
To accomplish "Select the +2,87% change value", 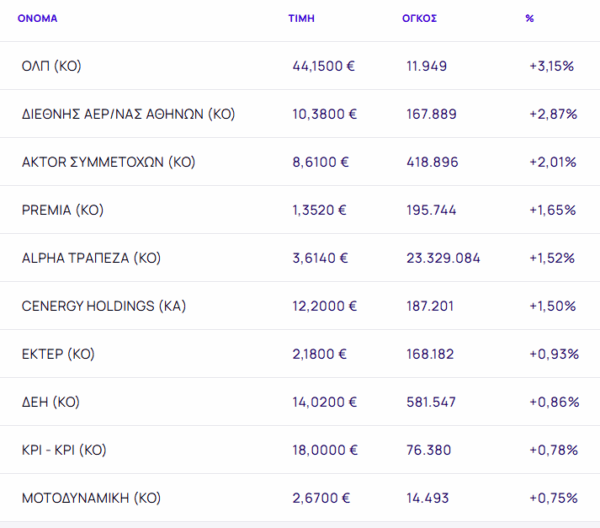I will click(553, 114).
